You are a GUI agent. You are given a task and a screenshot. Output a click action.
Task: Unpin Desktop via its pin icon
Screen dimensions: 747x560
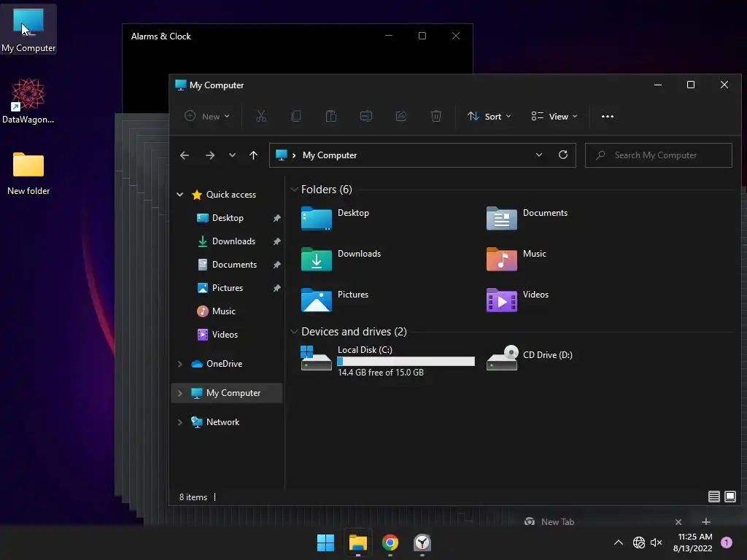[x=276, y=218]
